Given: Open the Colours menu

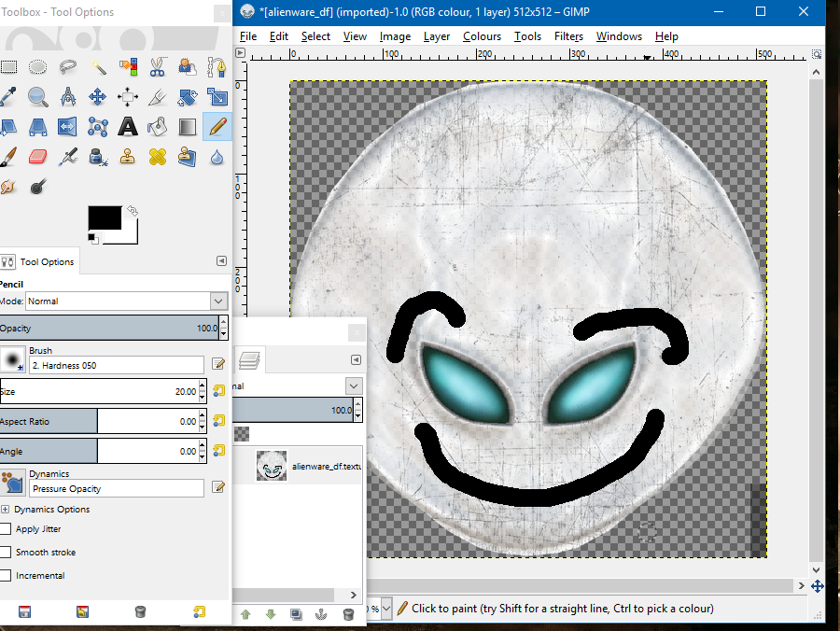Looking at the screenshot, I should pos(482,36).
